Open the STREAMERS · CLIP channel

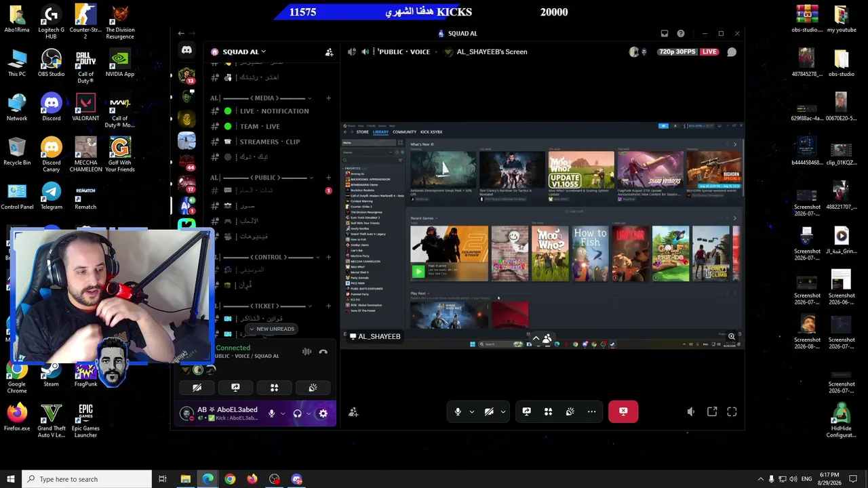269,142
